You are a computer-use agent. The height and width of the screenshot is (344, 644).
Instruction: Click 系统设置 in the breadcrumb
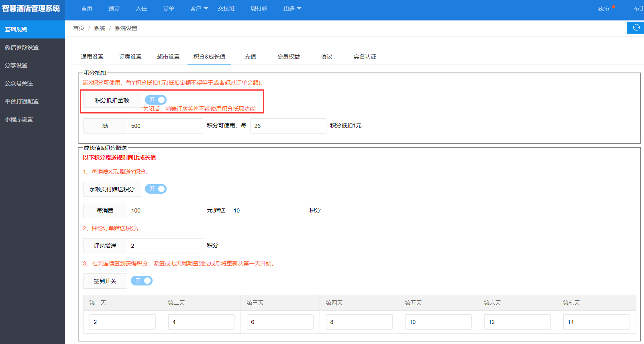click(x=126, y=28)
